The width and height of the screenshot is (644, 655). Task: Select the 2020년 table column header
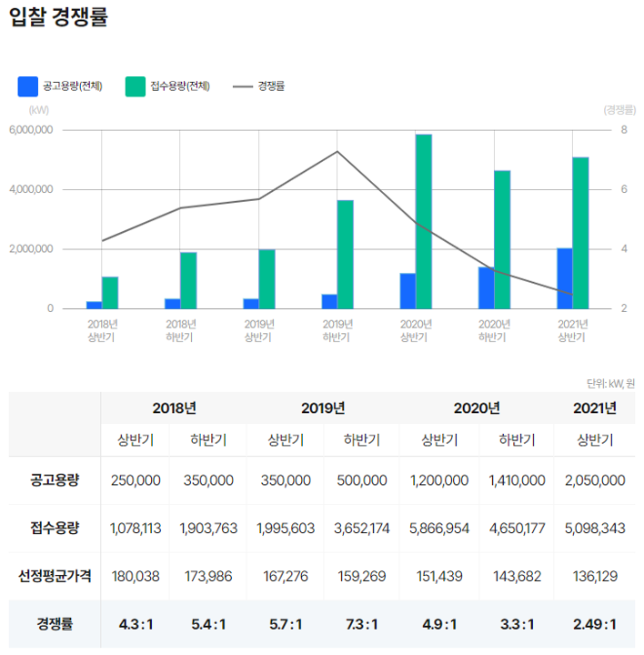[477, 408]
